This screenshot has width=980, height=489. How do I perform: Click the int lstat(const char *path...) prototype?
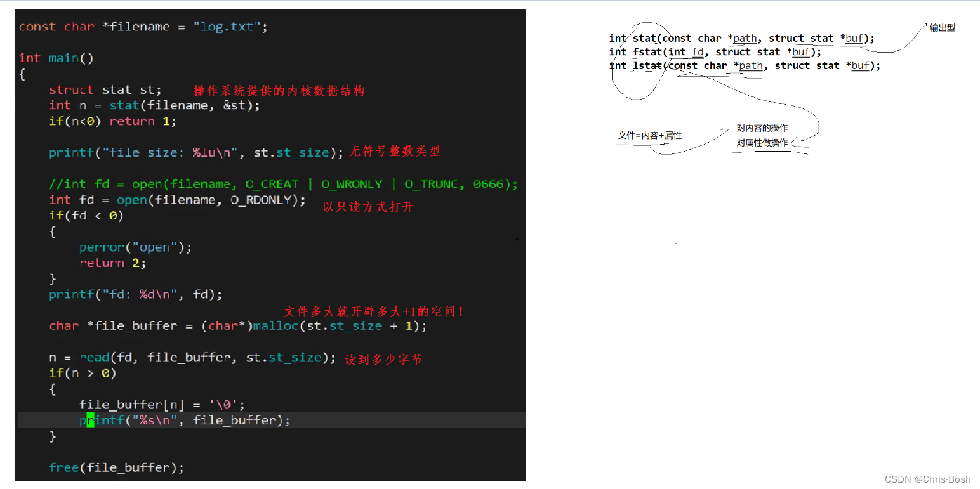tap(745, 65)
